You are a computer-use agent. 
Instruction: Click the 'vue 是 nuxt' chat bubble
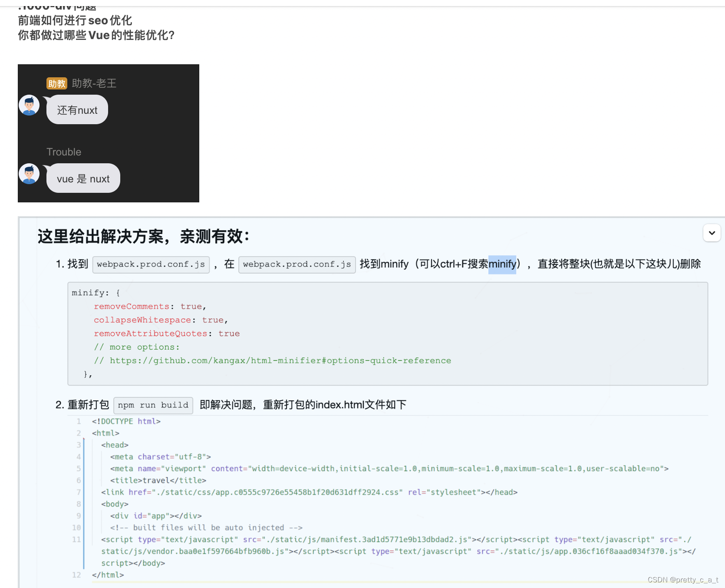(x=83, y=178)
